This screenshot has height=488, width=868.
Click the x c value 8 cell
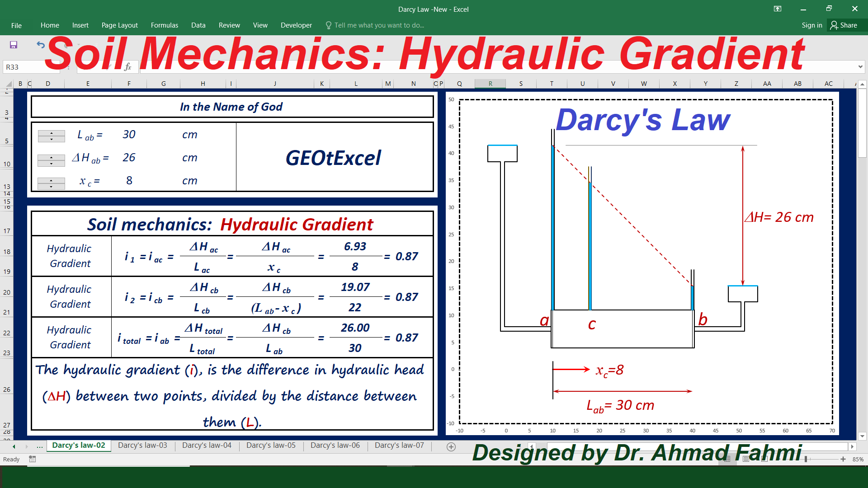[129, 180]
